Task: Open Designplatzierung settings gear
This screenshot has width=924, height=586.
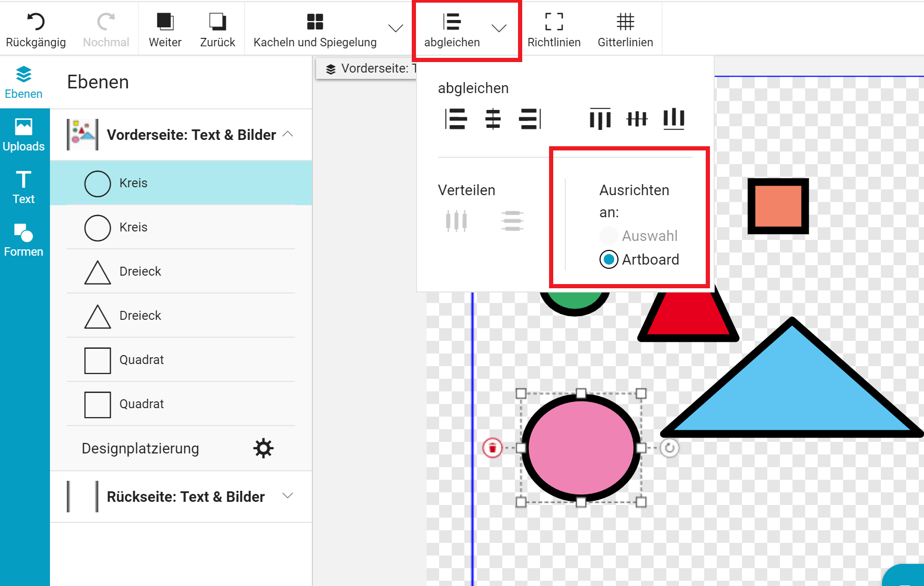Action: (263, 448)
